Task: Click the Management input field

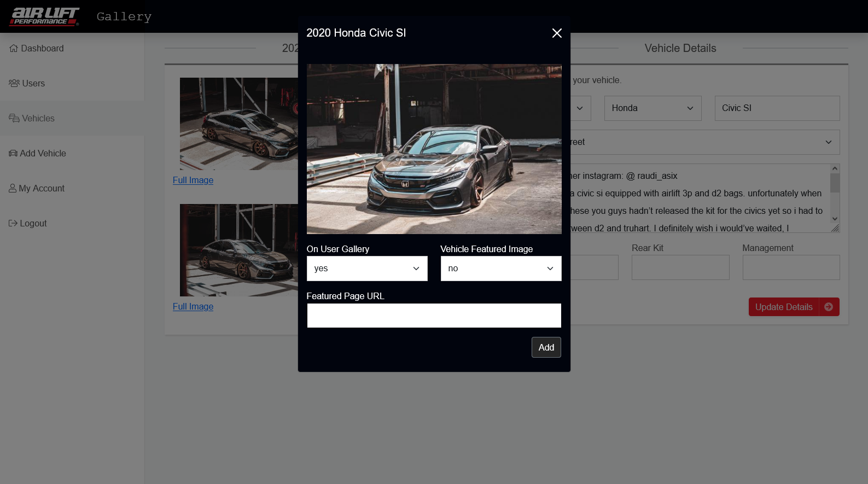Action: pos(791,267)
